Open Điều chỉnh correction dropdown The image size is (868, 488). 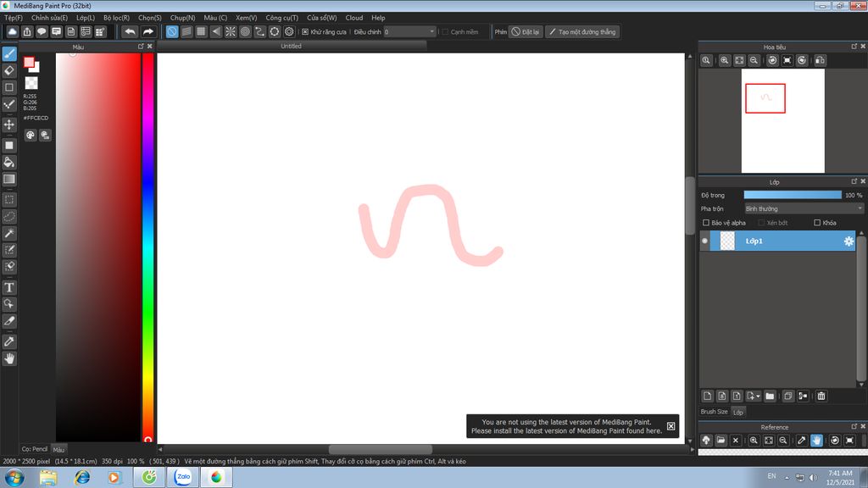coord(410,32)
